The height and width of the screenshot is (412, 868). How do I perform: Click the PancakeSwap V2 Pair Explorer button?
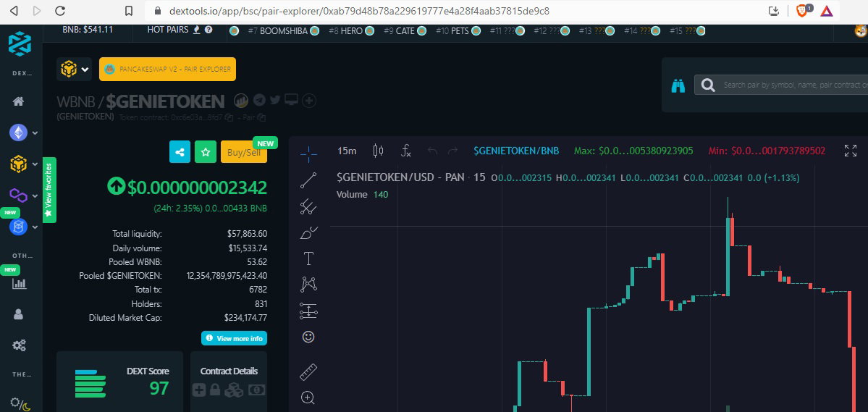pos(167,70)
